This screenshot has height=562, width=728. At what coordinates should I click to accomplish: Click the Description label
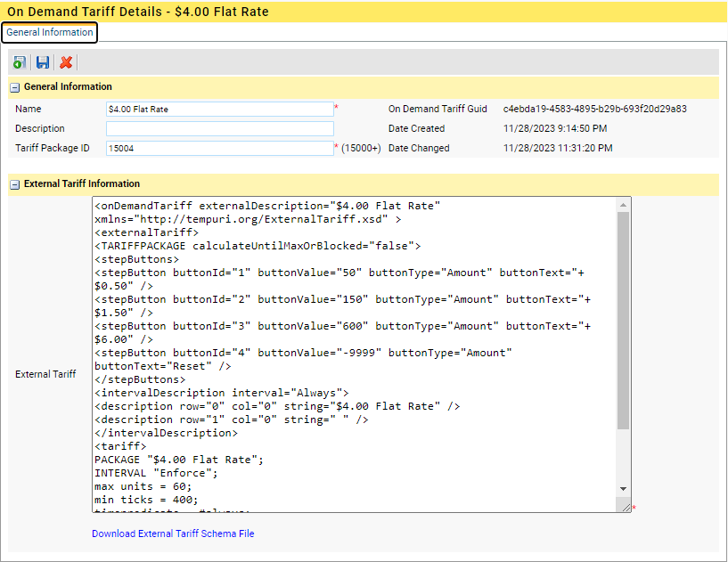point(40,128)
